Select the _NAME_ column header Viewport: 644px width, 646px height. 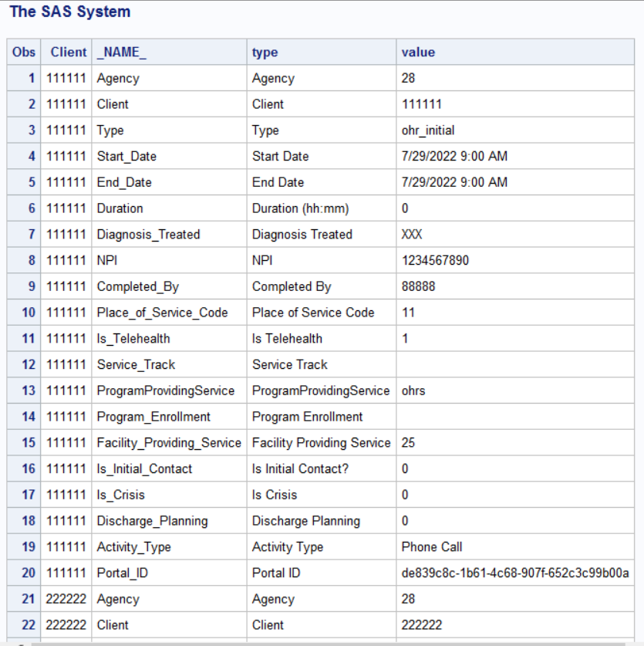pyautogui.click(x=122, y=52)
